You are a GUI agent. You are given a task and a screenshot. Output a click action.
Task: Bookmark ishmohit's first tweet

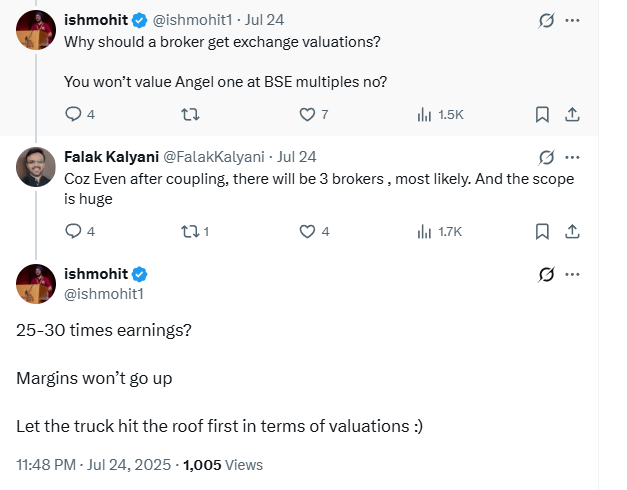[x=542, y=115]
